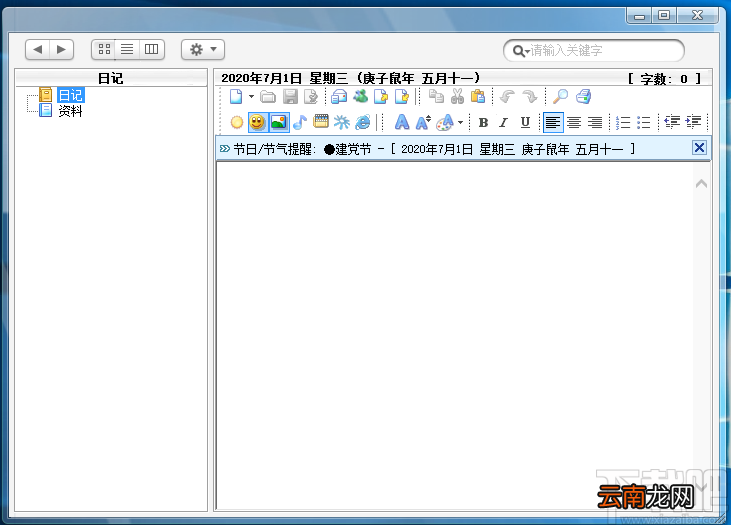Send diary by email envelope icon
The width and height of the screenshot is (731, 525).
[x=339, y=97]
